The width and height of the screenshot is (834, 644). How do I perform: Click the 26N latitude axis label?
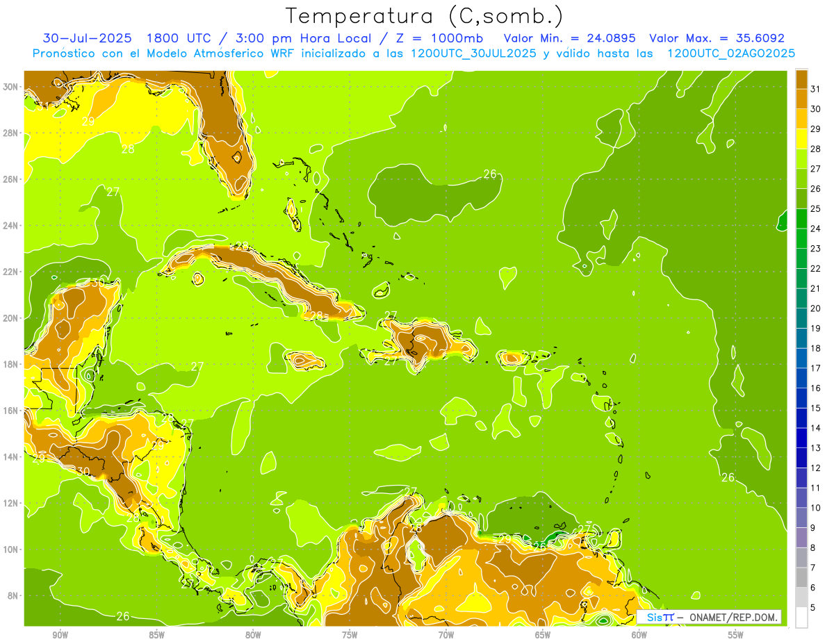click(11, 179)
